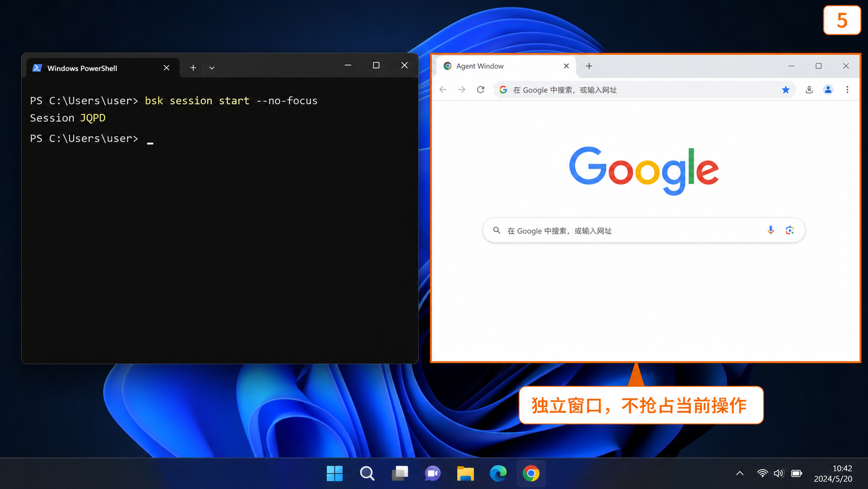This screenshot has width=868, height=489.
Task: Go back in the Chrome browser
Action: (443, 90)
